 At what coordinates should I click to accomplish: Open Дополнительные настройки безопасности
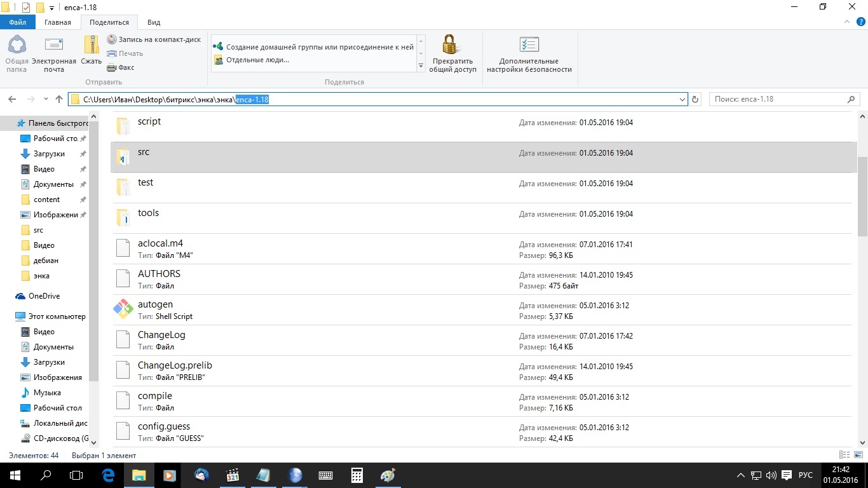click(x=529, y=53)
